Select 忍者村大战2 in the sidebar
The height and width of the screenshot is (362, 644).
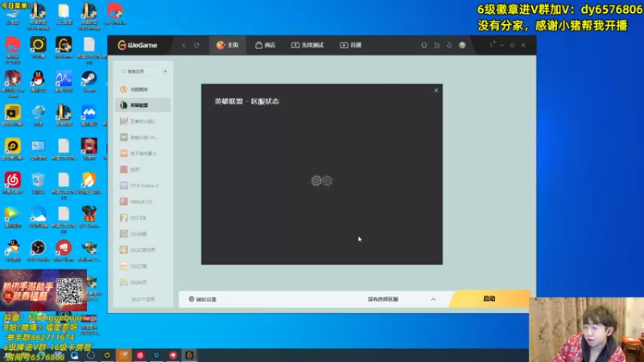click(143, 121)
